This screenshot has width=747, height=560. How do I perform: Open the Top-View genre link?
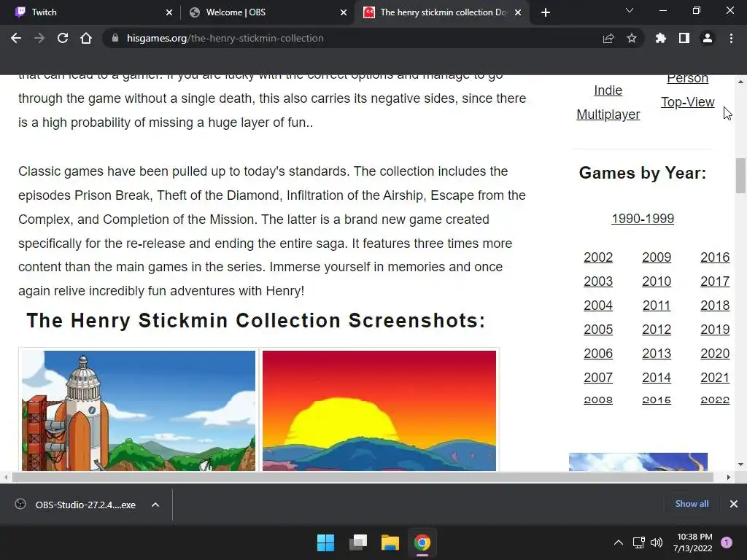[687, 102]
